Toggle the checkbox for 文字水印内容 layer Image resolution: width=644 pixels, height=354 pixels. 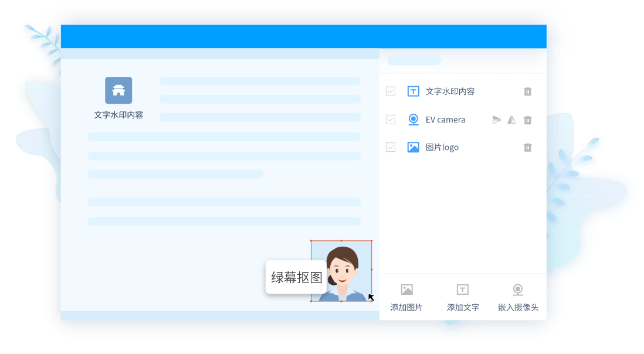click(x=390, y=91)
